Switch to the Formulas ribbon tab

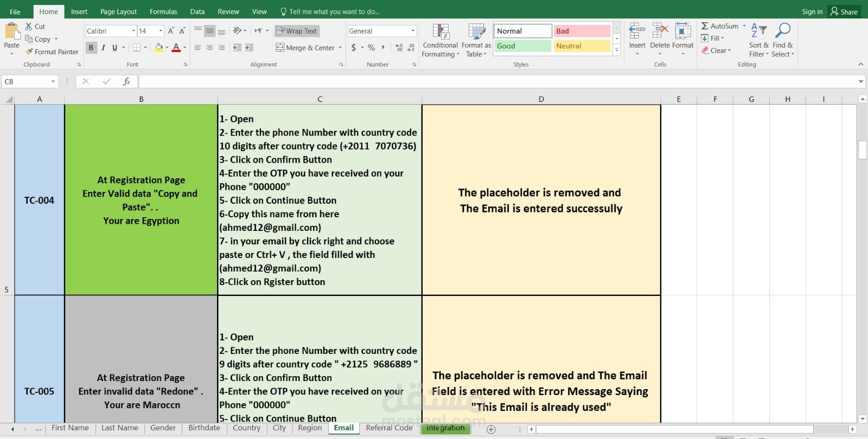pos(163,11)
